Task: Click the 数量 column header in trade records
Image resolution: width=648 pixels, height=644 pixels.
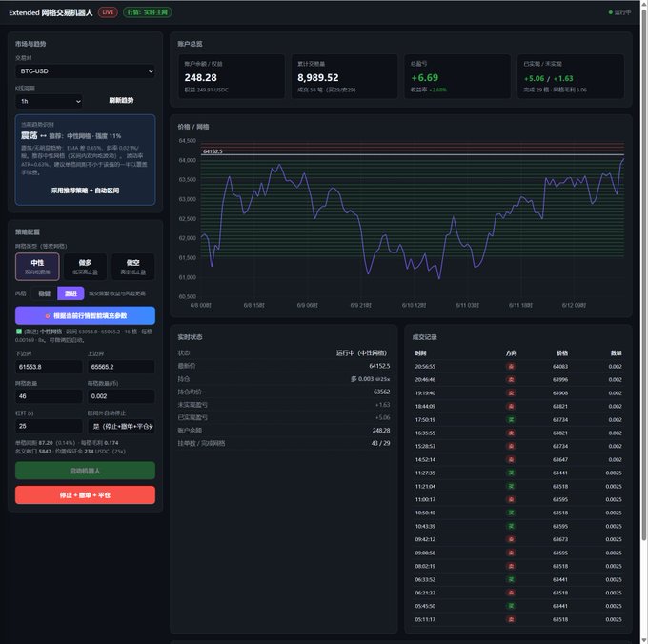Action: coord(617,353)
